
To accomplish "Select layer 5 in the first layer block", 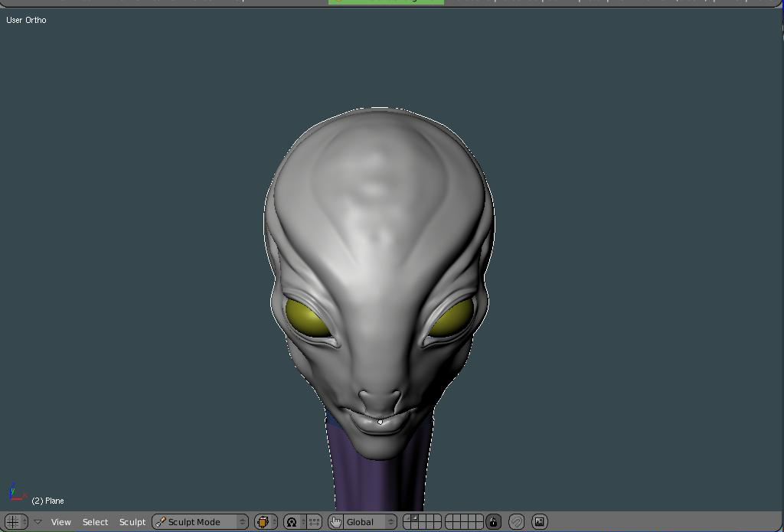I will point(437,518).
